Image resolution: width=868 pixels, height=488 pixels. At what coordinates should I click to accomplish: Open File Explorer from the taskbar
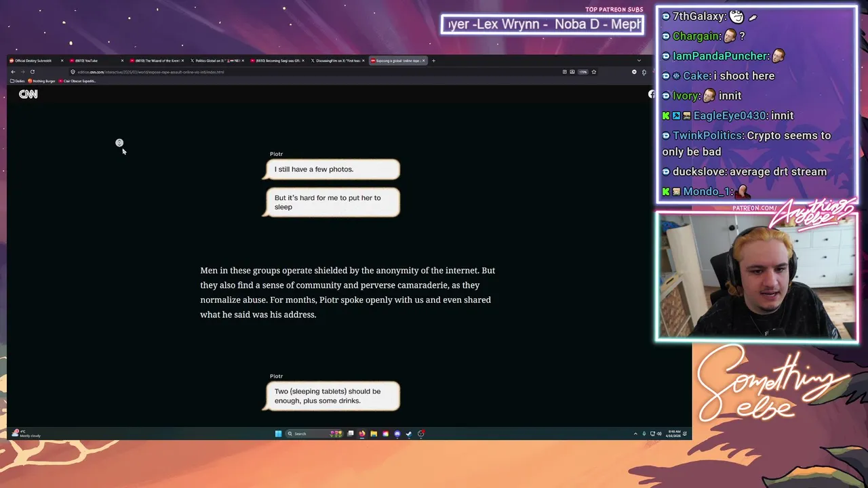coord(374,434)
